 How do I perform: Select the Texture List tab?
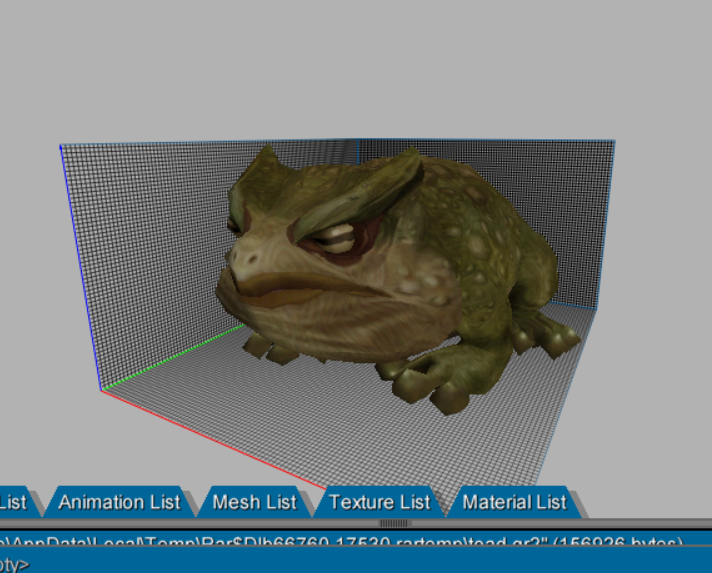click(x=379, y=502)
